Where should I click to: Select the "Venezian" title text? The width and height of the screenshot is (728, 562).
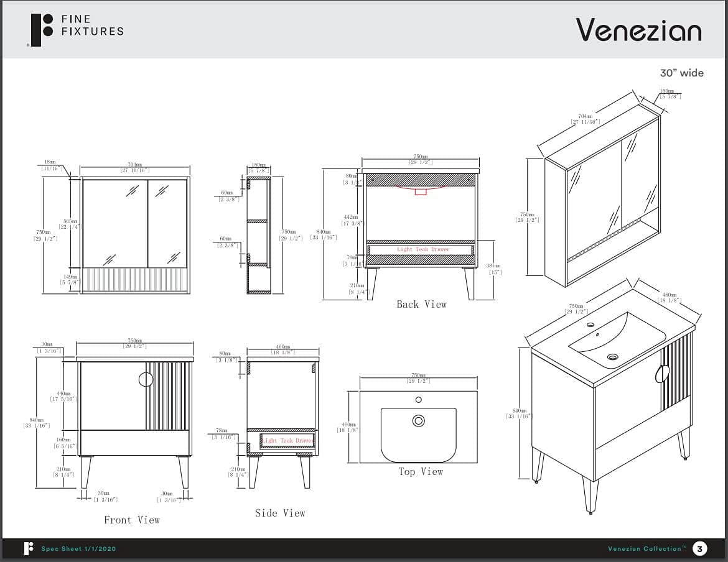pos(638,30)
